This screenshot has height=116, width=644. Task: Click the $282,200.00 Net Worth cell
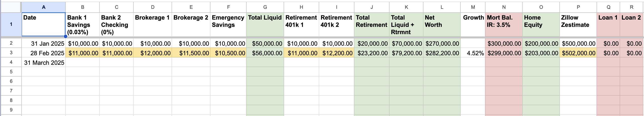pyautogui.click(x=442, y=53)
